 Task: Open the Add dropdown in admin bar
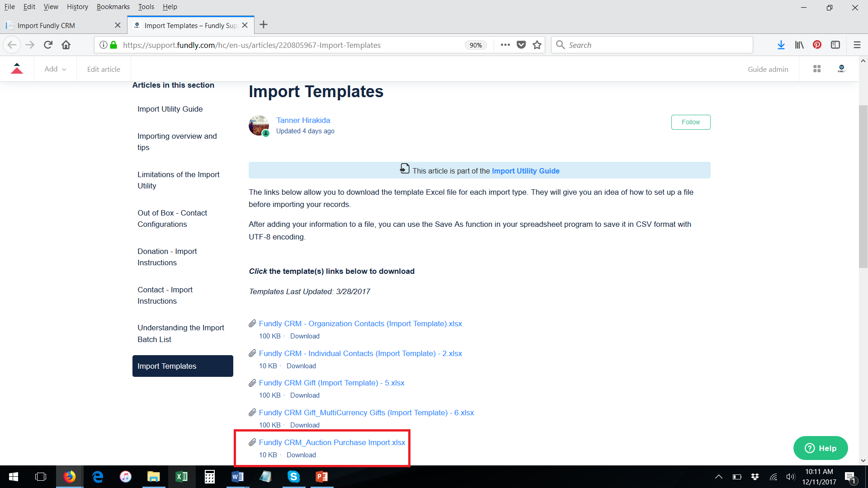tap(55, 69)
